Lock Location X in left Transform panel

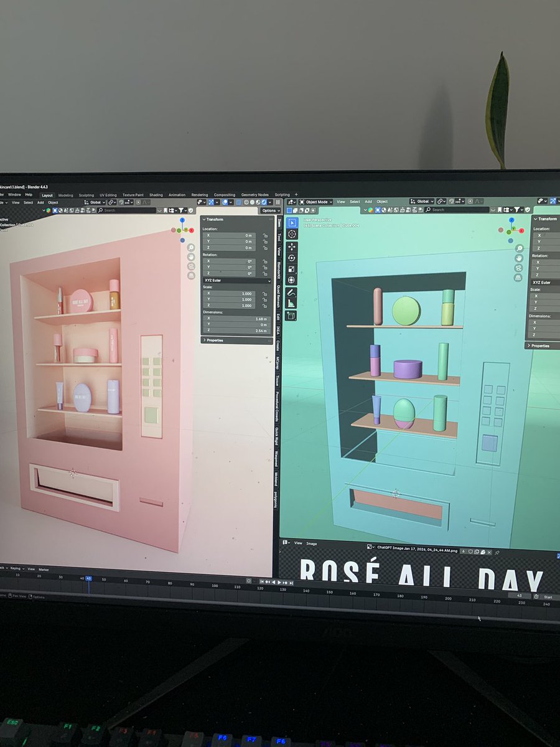265,236
